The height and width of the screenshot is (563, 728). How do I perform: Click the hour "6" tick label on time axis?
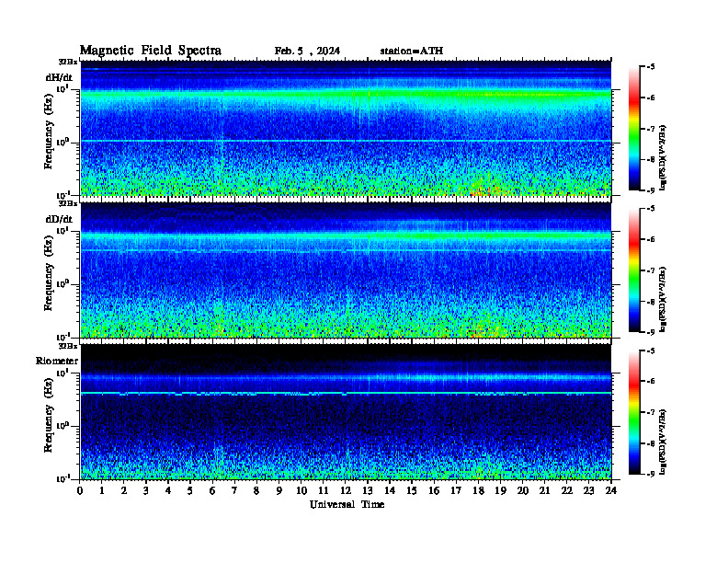212,491
